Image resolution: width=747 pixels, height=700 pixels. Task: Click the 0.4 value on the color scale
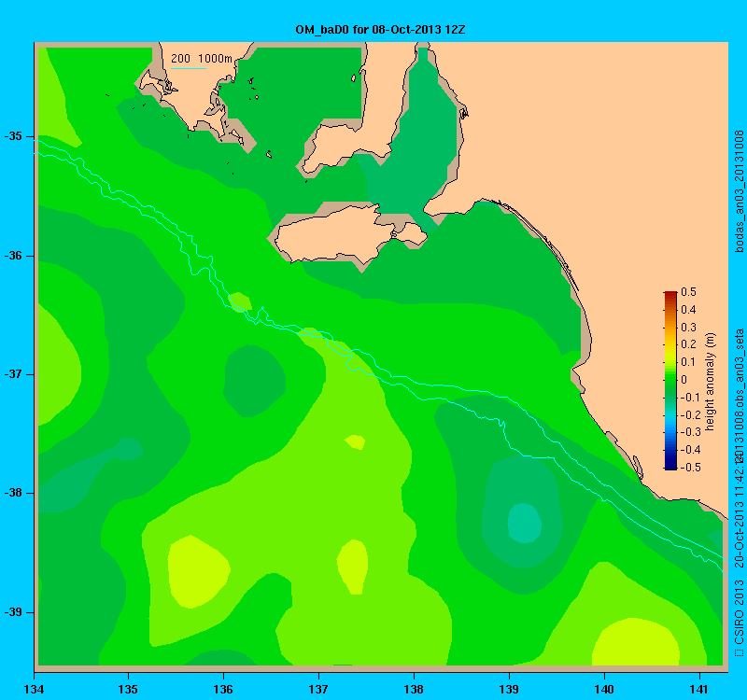pos(688,310)
